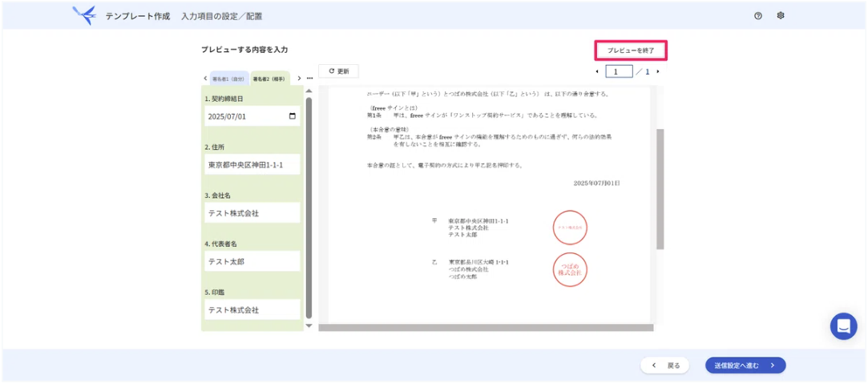
Task: Click the form panel scroll up arrow
Action: (309, 91)
